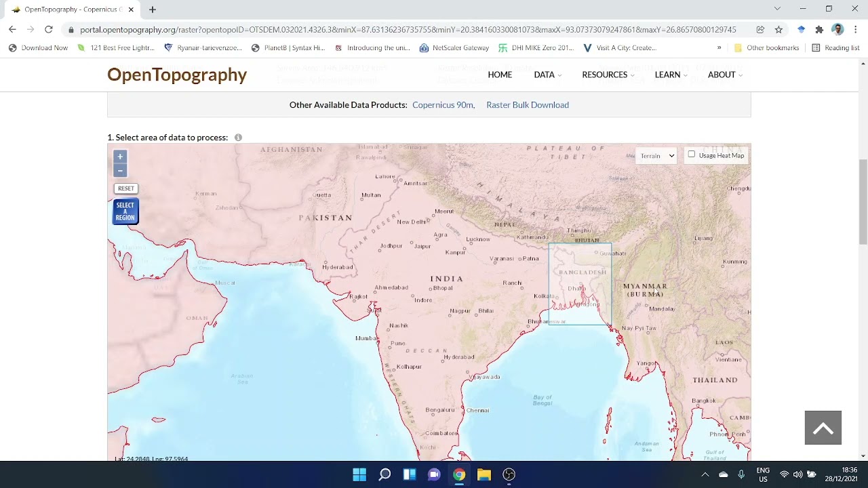Open the volume speaker tray icon

797,474
